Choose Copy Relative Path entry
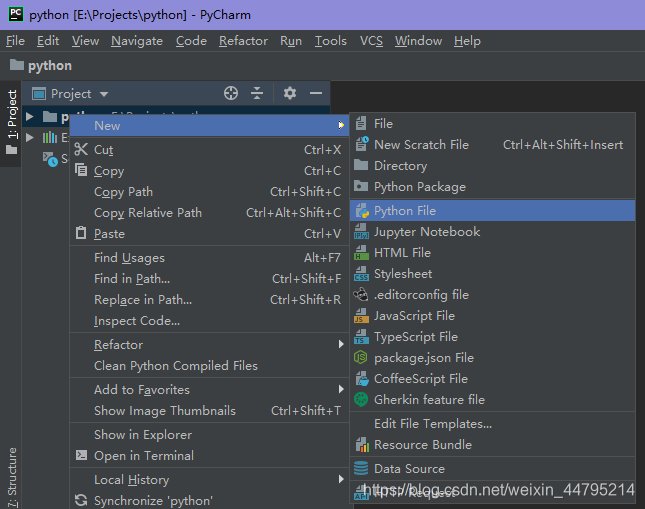 [x=209, y=212]
